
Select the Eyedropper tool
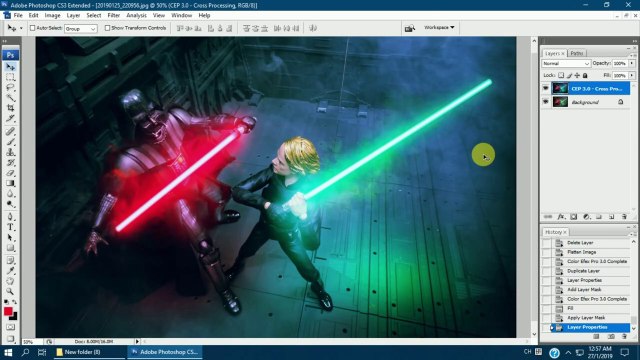[x=10, y=271]
